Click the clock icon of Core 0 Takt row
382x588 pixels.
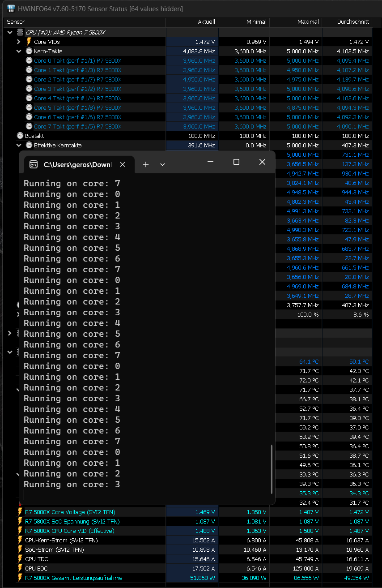point(29,60)
